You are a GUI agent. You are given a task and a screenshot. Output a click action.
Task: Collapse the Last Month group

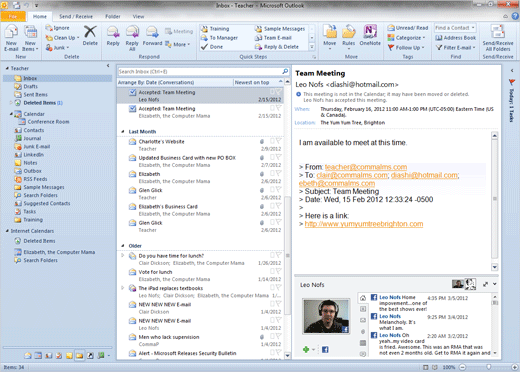click(x=123, y=132)
